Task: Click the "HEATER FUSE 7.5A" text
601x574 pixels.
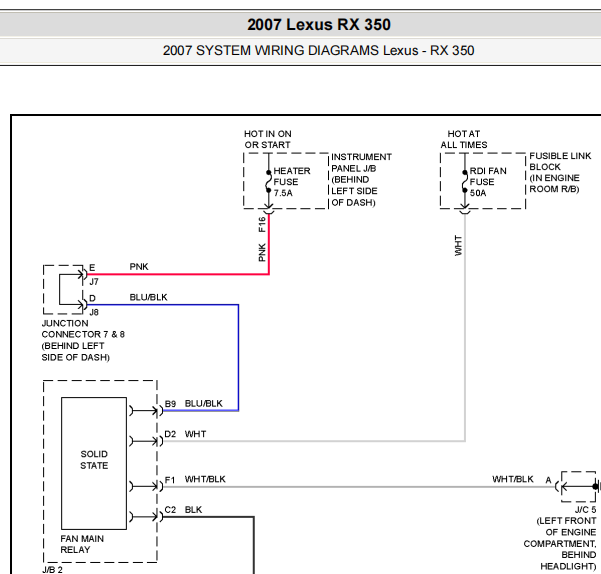Action: [292, 182]
